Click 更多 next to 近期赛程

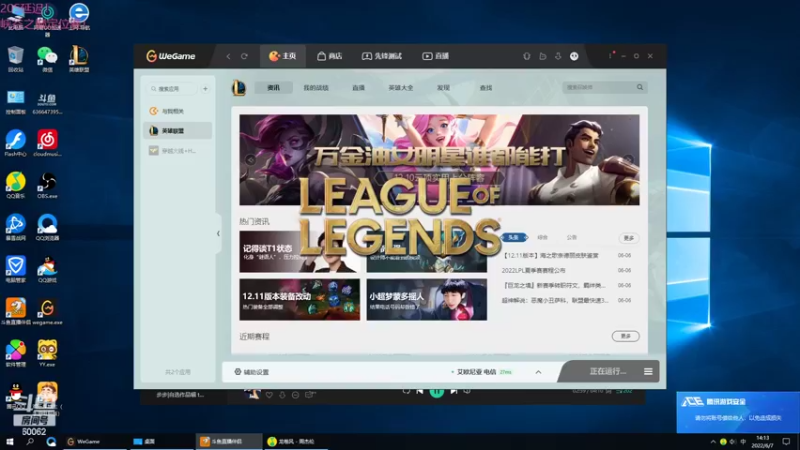click(626, 336)
